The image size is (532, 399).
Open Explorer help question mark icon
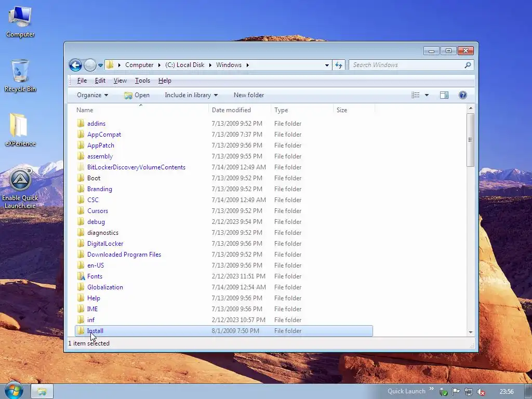pos(462,95)
